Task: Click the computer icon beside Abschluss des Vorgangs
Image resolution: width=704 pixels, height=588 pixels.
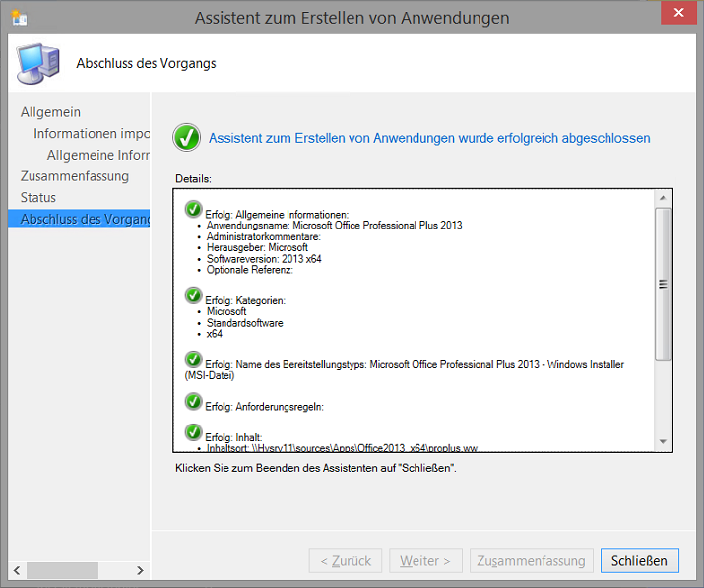Action: pyautogui.click(x=38, y=63)
